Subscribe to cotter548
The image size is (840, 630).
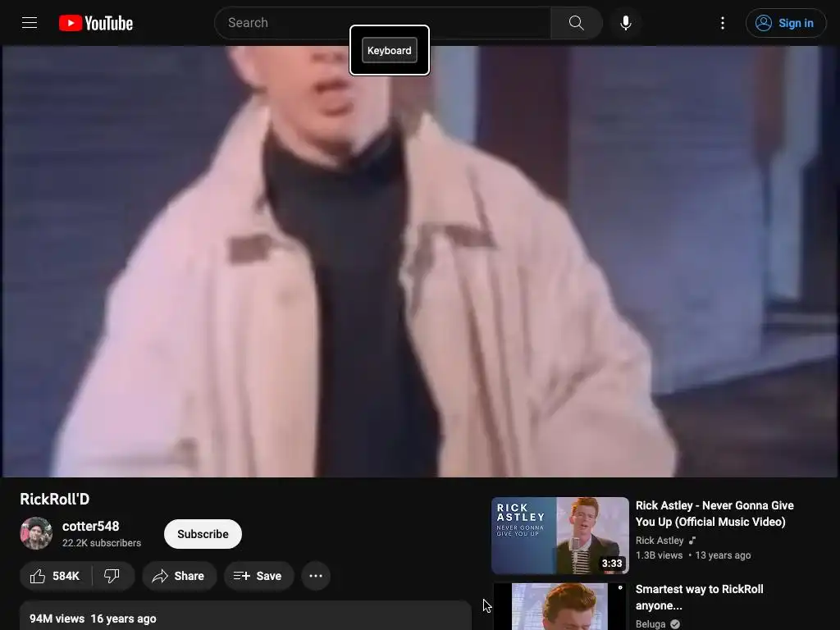(203, 534)
